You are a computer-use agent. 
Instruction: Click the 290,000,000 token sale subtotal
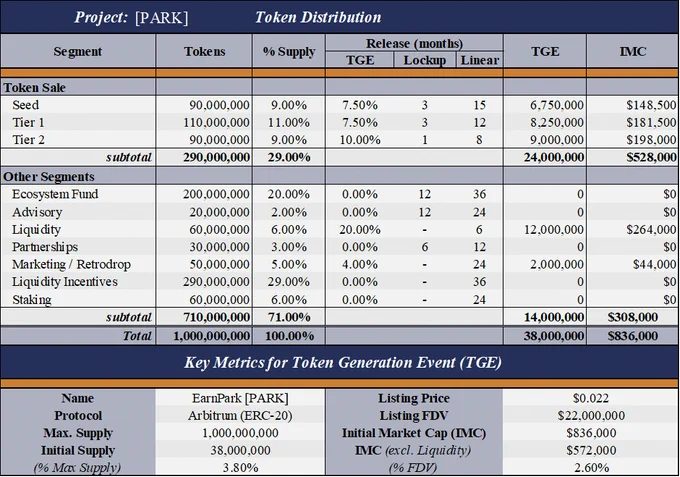[216, 157]
